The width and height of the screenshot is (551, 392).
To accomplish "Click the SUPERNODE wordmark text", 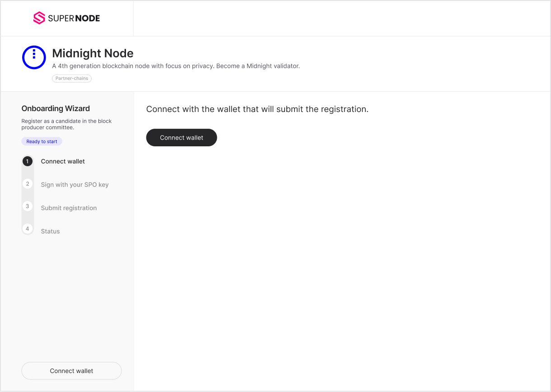I will (x=74, y=19).
